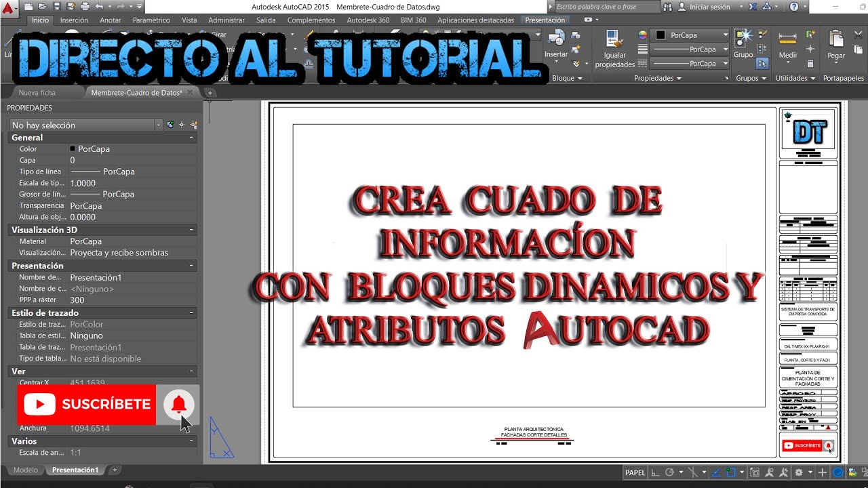Toggle polar tracking in the status bar
The width and height of the screenshot is (868, 488).
click(x=670, y=472)
